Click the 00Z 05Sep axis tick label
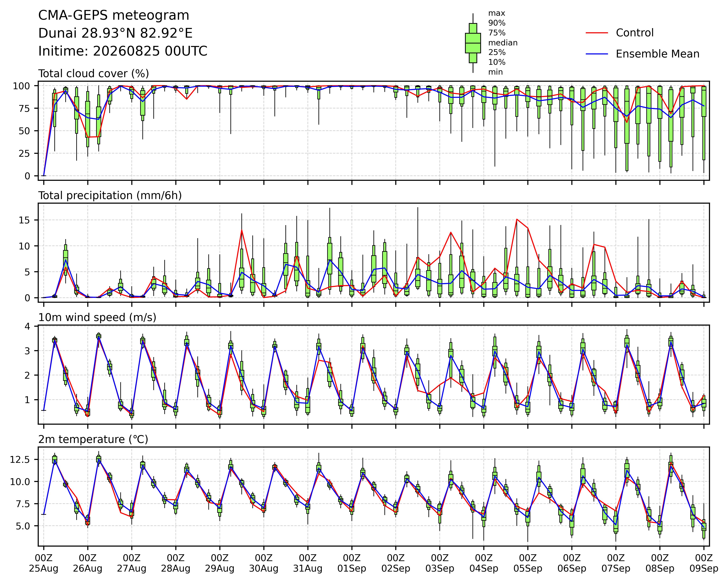This screenshot has width=728, height=583. pos(528,563)
